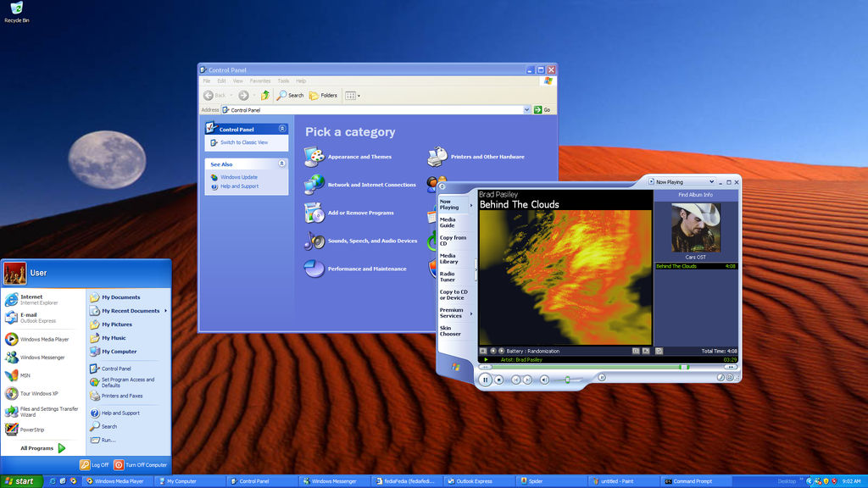The width and height of the screenshot is (868, 488).
Task: Open the Views dropdown in Control Panel toolbar
Action: click(x=353, y=95)
